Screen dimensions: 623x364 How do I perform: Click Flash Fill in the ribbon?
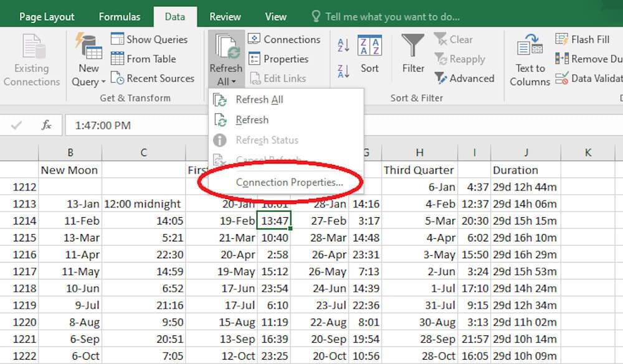pyautogui.click(x=583, y=39)
